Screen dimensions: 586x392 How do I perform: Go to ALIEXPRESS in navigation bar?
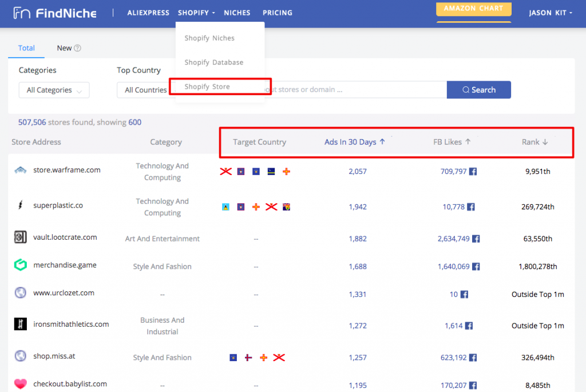click(x=148, y=13)
